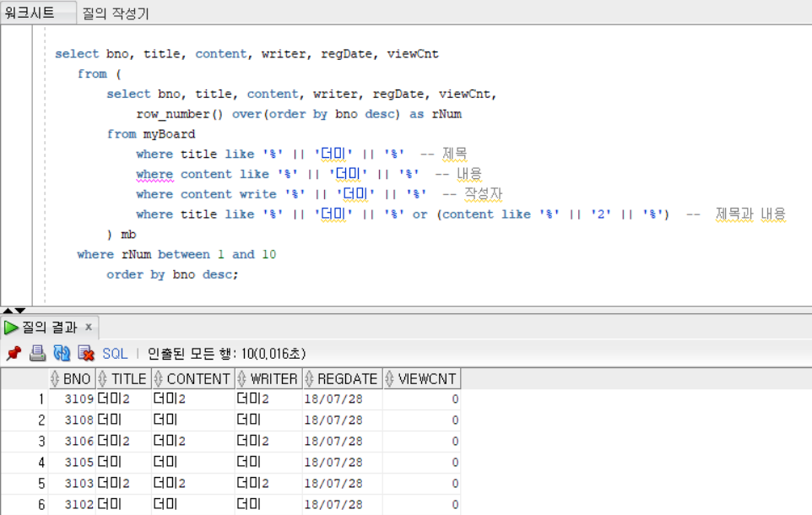Select BNO cell 3108
The image size is (812, 515).
coord(72,420)
